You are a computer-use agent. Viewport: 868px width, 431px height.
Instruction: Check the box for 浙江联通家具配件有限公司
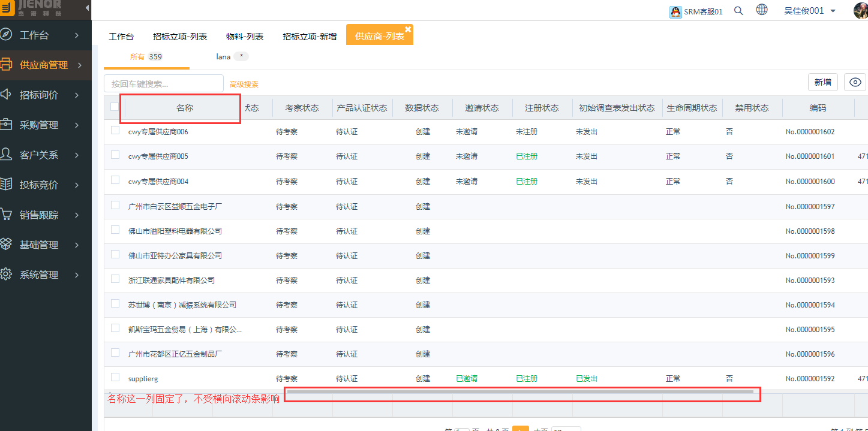tap(115, 279)
